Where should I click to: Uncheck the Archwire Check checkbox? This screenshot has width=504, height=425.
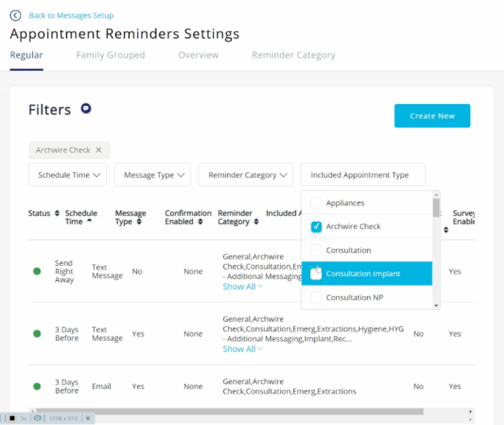[x=316, y=226]
